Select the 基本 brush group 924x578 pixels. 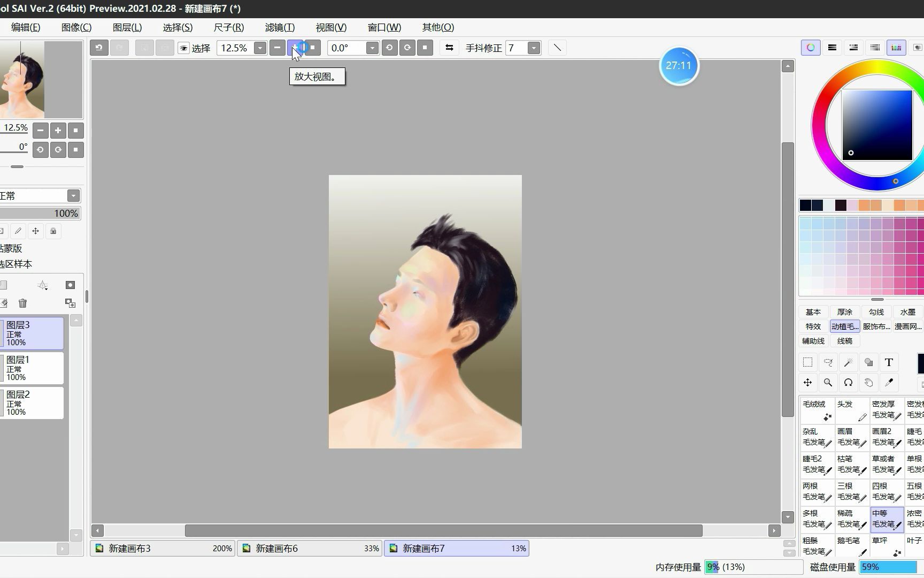(813, 312)
